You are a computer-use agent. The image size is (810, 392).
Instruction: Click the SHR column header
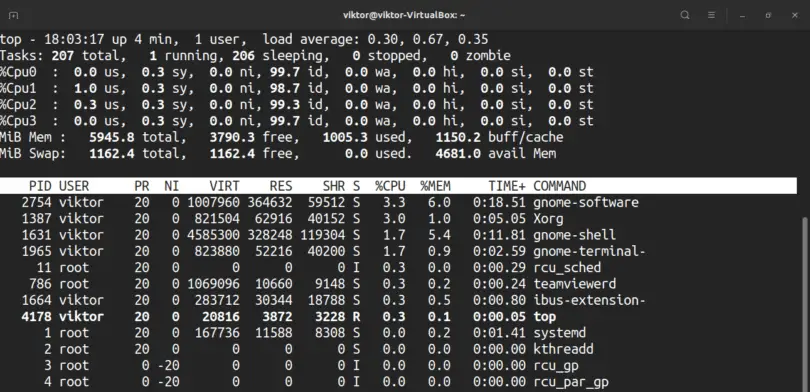coord(334,186)
